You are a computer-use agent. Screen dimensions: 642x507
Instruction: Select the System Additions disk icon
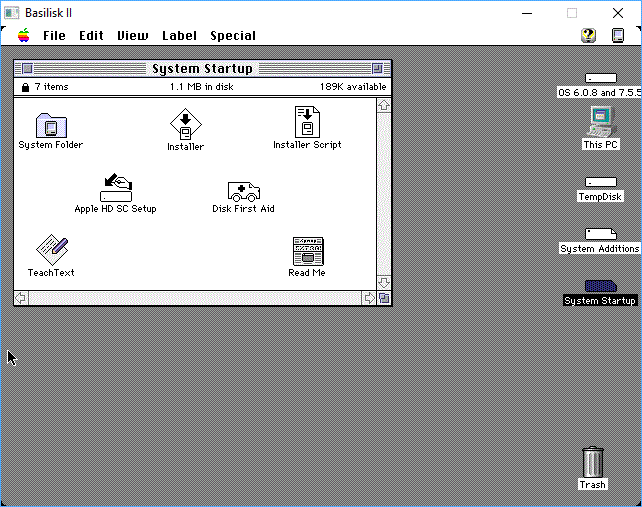click(601, 234)
